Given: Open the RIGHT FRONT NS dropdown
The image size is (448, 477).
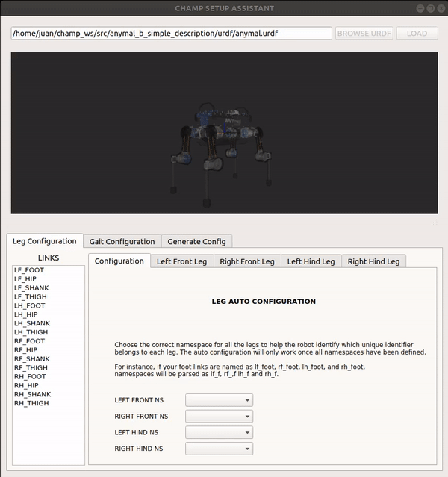Looking at the screenshot, I should coord(219,416).
